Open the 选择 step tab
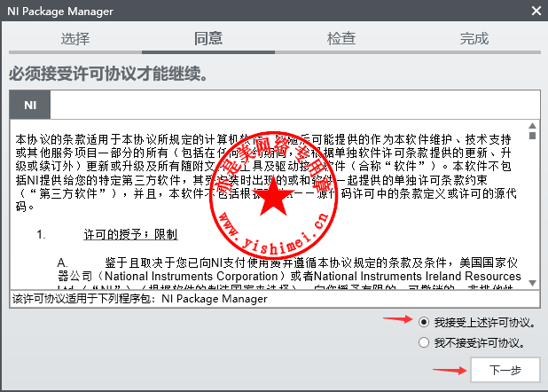 tap(75, 38)
